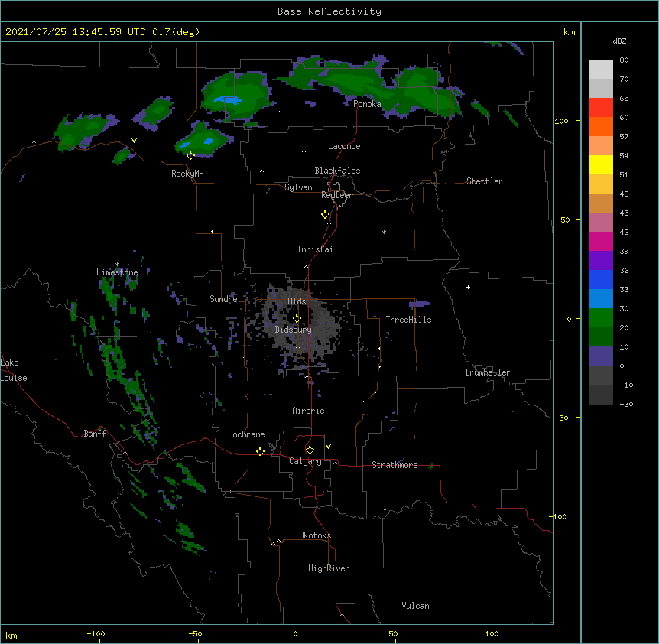The image size is (659, 644).
Task: Click the Cochrane town label
Action: [x=246, y=434]
